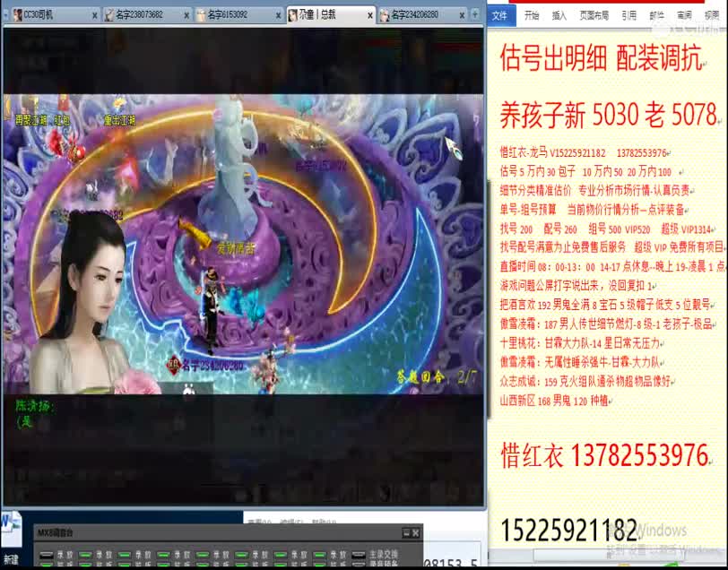Click line 估号5万内30包子

(585, 172)
